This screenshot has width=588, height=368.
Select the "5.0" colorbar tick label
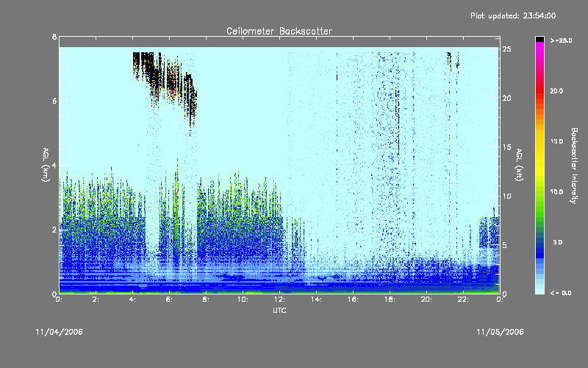558,242
